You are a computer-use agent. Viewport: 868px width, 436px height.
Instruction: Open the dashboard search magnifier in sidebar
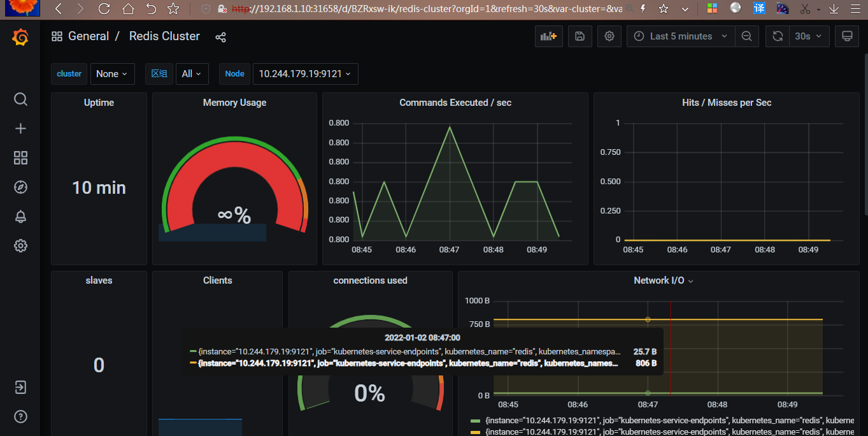pyautogui.click(x=20, y=99)
